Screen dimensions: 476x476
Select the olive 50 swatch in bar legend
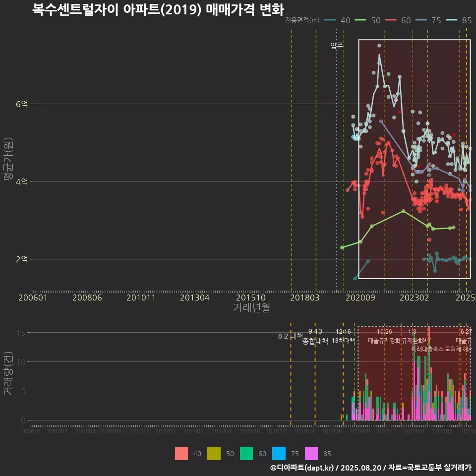tap(214, 453)
